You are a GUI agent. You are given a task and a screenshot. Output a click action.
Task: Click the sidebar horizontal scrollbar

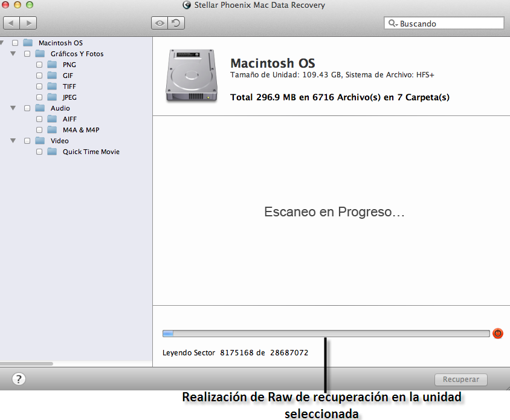coord(27,364)
